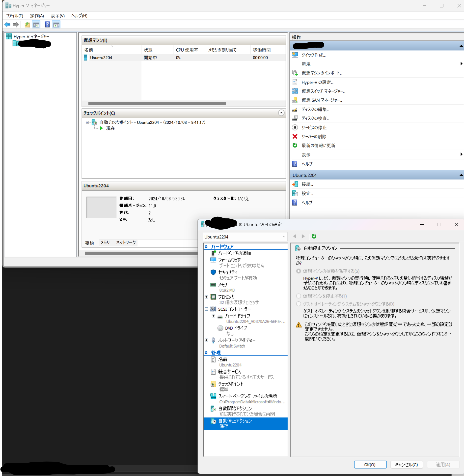
Task: Click 最新の情報に更新 refresh action
Action: tap(318, 146)
